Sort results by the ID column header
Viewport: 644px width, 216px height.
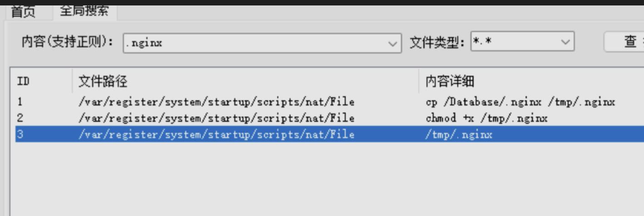[23, 81]
